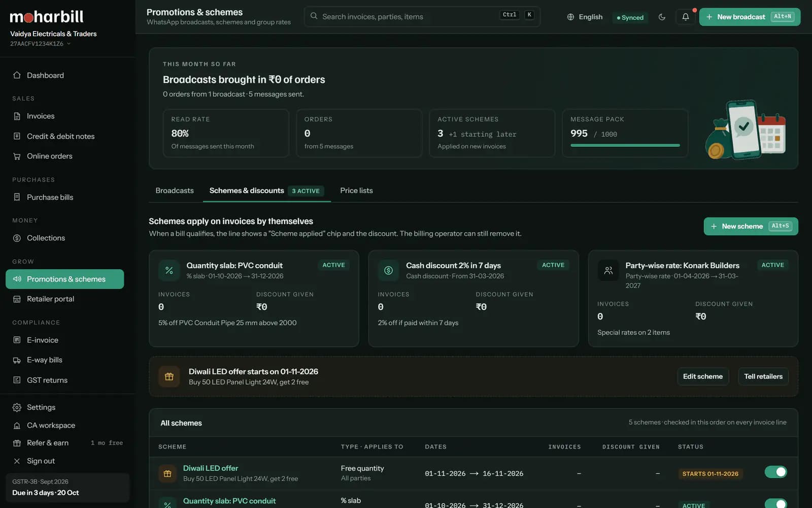Open the Quantity slab: PVC conduit scheme card
The image size is (812, 508).
[x=254, y=298]
